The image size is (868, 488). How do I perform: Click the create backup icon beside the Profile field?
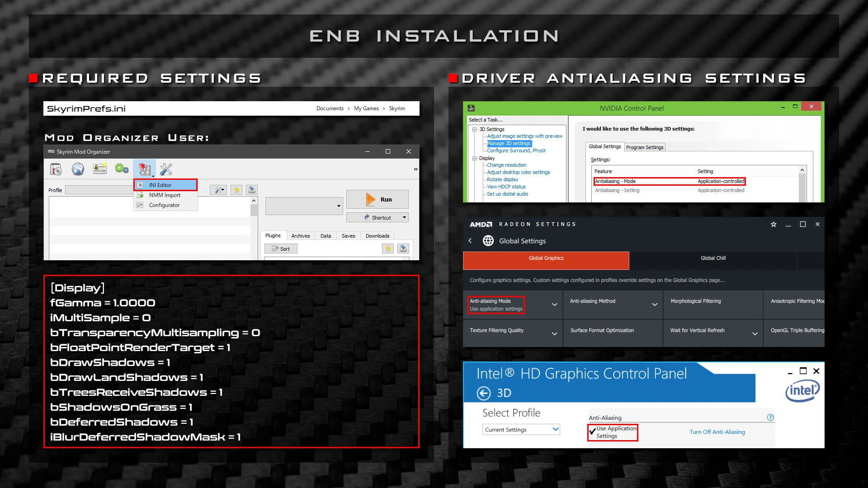(x=252, y=190)
